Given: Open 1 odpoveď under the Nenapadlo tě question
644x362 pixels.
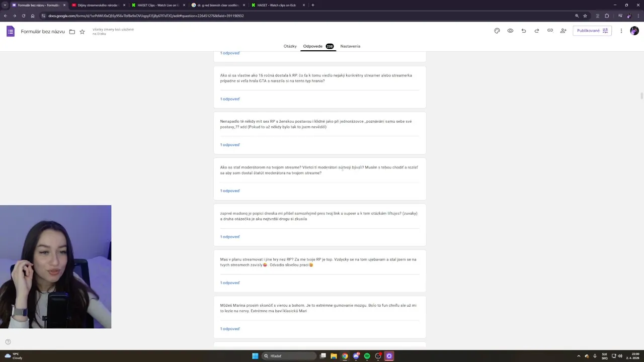Looking at the screenshot, I should pyautogui.click(x=230, y=145).
